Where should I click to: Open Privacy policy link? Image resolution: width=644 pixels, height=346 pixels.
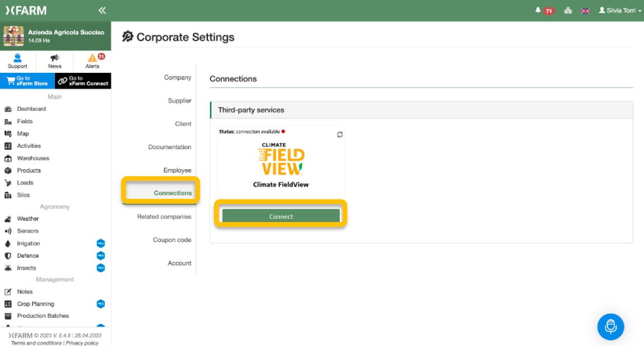[82, 343]
